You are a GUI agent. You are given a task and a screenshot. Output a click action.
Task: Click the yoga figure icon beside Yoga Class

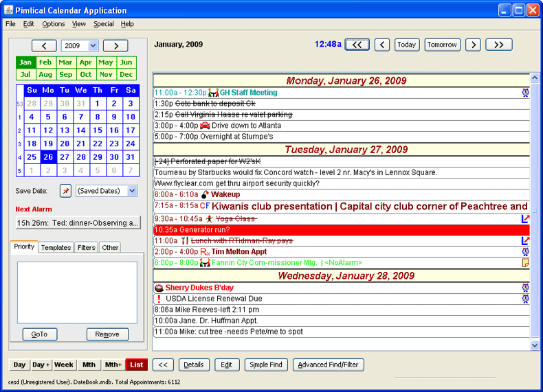209,219
